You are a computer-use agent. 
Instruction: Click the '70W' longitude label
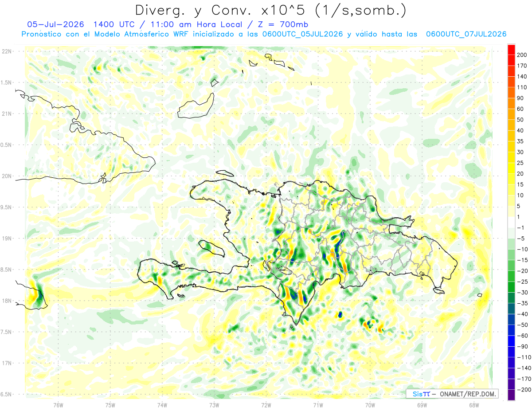370,405
